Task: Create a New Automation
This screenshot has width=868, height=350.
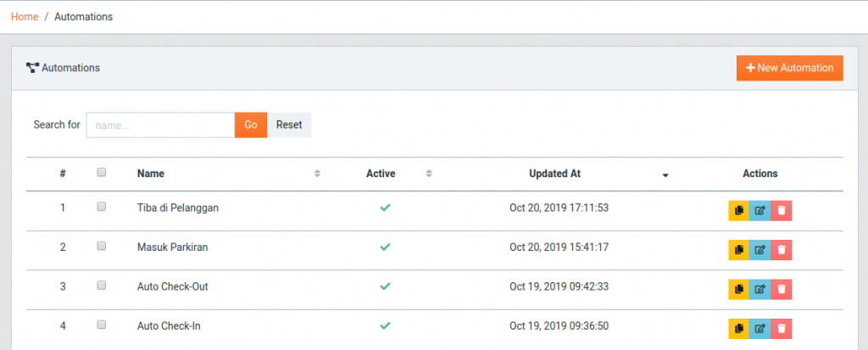Action: (789, 68)
